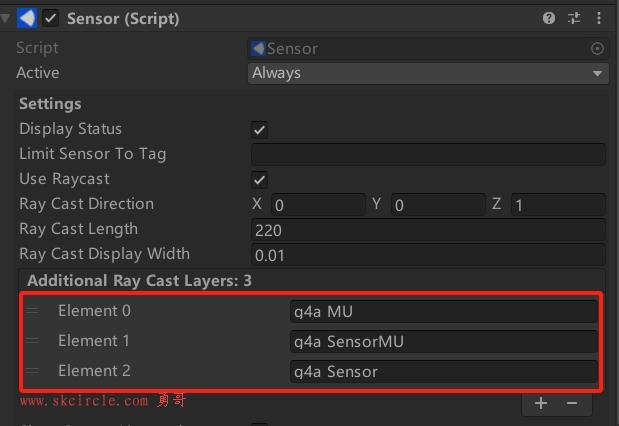Screen dimensions: 619x426
Task: Disable the Sensor component enable checkbox
Action: 51,18
